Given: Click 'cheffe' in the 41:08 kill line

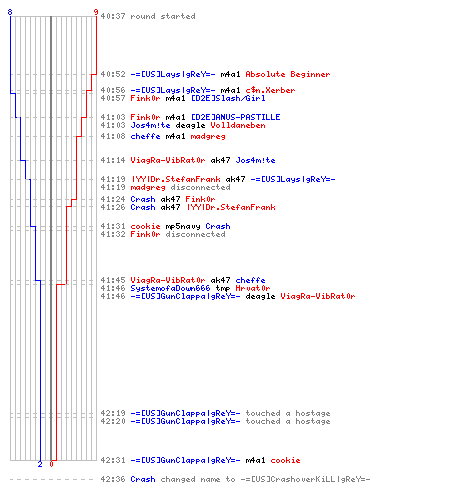Looking at the screenshot, I should coord(145,136).
